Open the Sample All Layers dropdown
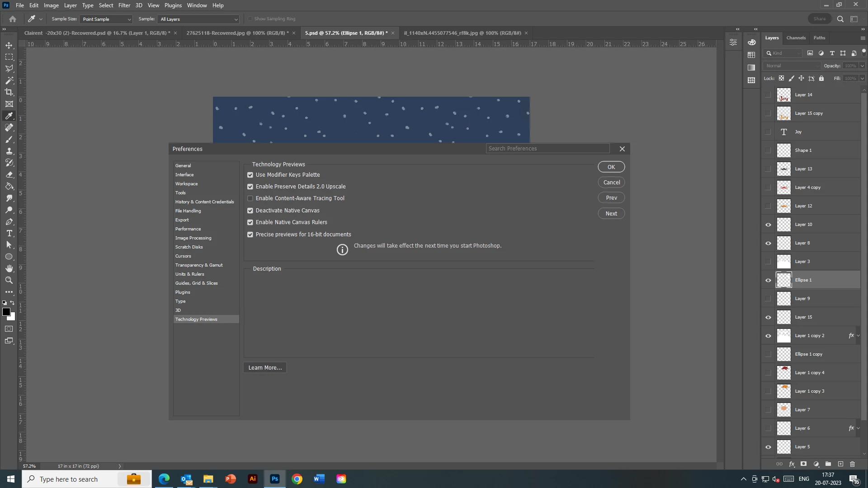The width and height of the screenshot is (868, 488). click(198, 19)
